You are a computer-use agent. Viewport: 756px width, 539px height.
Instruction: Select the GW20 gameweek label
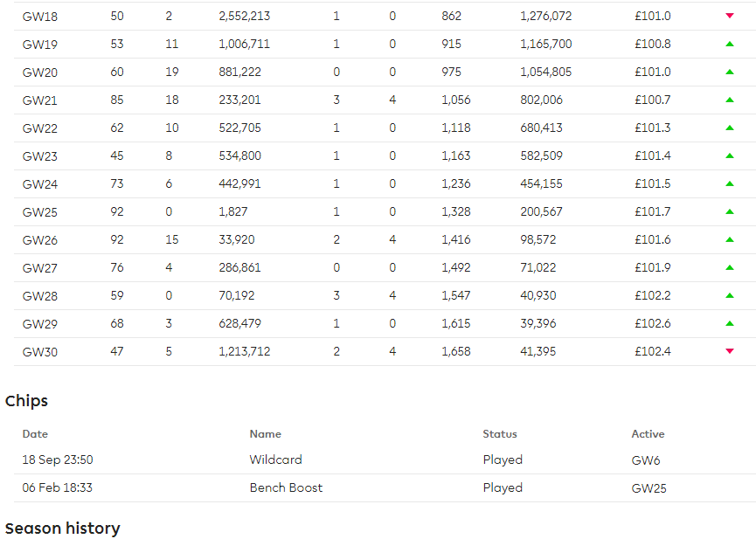39,72
